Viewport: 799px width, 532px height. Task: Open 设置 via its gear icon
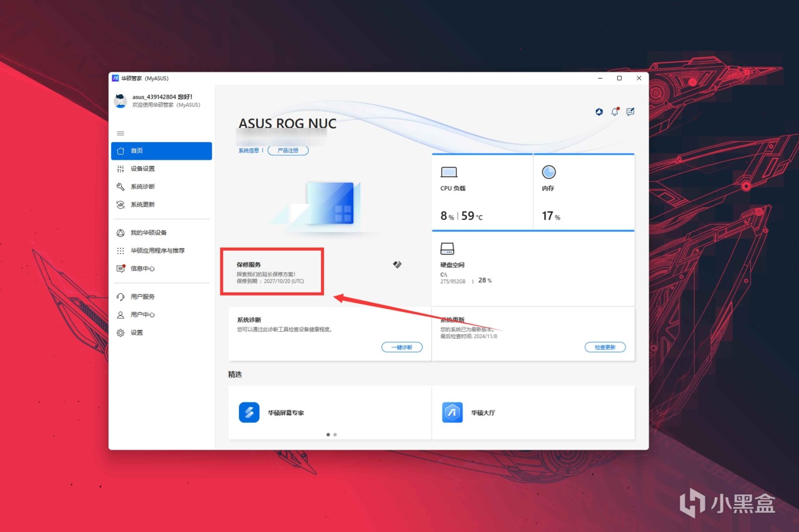[120, 333]
